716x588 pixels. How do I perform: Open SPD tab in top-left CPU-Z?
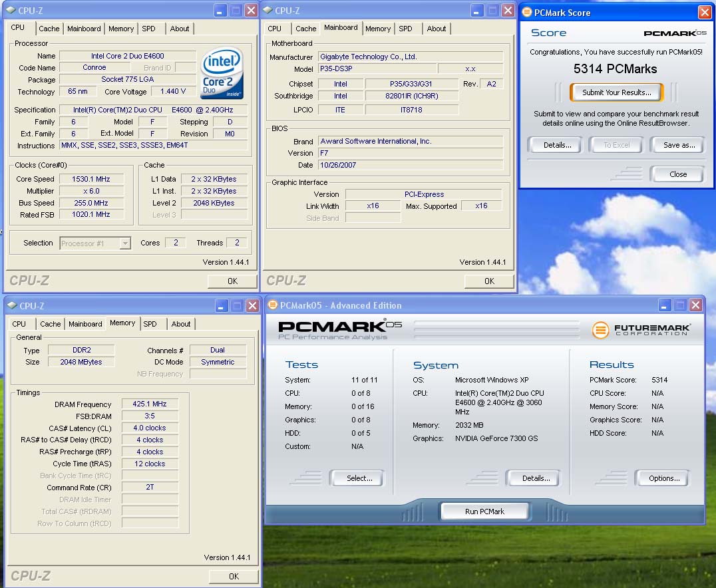[x=148, y=29]
